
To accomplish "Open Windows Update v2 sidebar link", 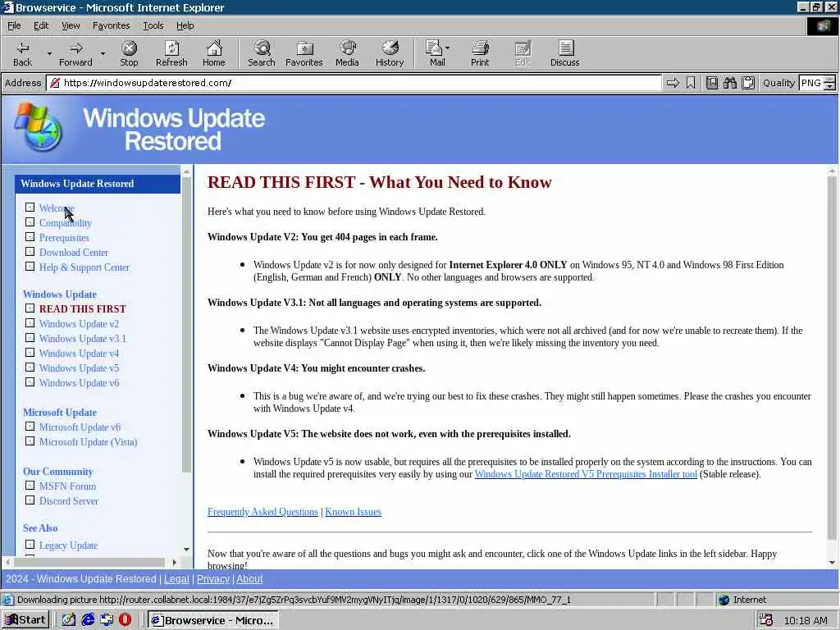I will click(80, 324).
